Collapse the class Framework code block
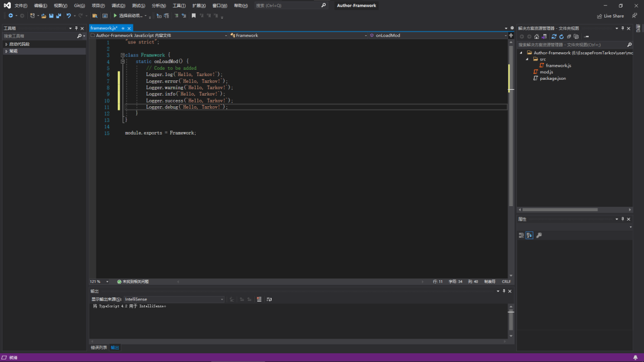 (123, 55)
